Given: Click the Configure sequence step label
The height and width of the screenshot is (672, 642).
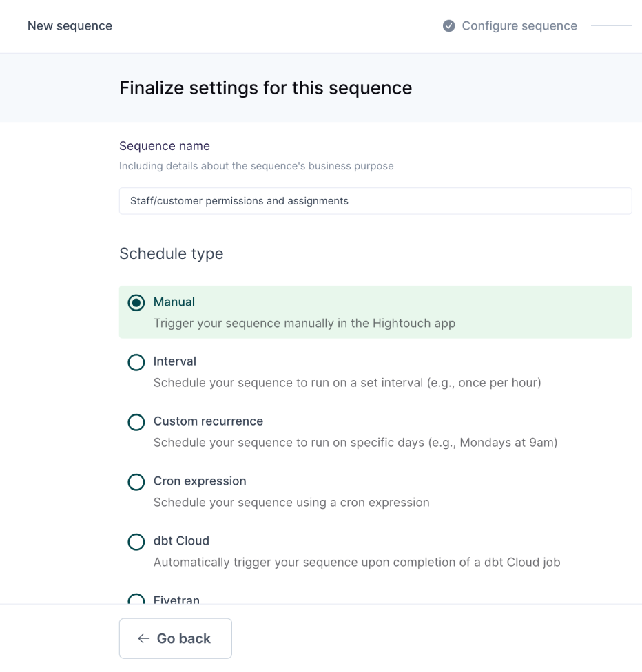Looking at the screenshot, I should click(x=519, y=26).
